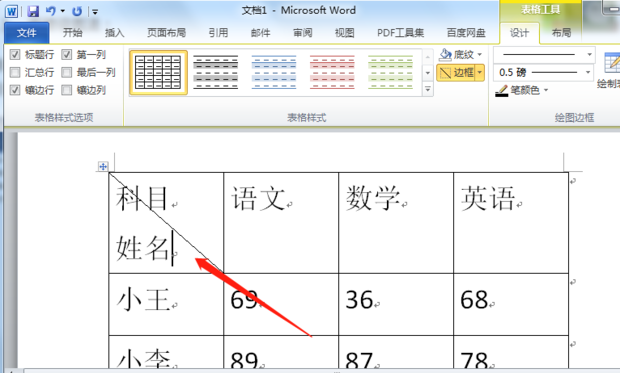The width and height of the screenshot is (620, 373).
Task: Click the 底纹 shading paint bucket icon
Action: pyautogui.click(x=446, y=54)
